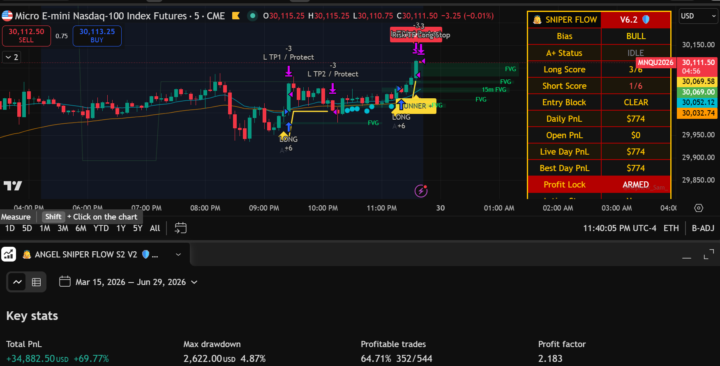Select the 1D time range

point(10,228)
